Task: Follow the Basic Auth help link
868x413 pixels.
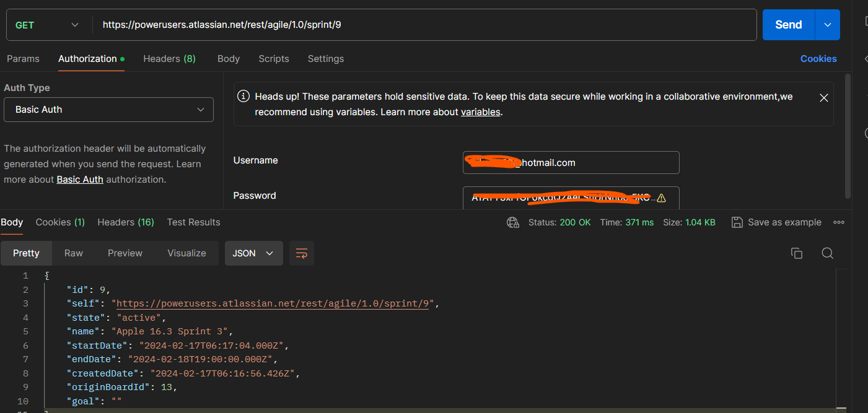Action: pos(80,180)
